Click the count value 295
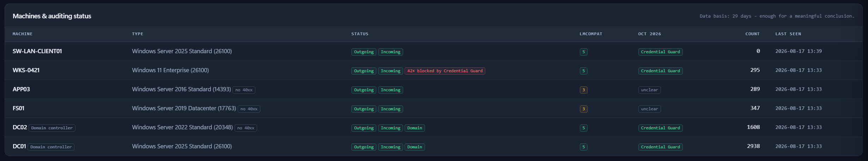868x161 pixels. (x=755, y=70)
